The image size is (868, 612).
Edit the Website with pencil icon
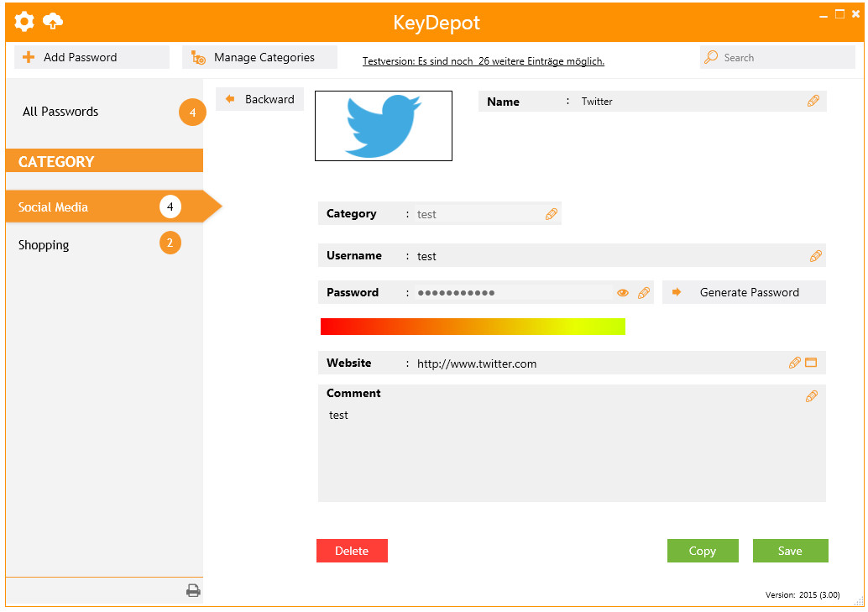click(794, 363)
